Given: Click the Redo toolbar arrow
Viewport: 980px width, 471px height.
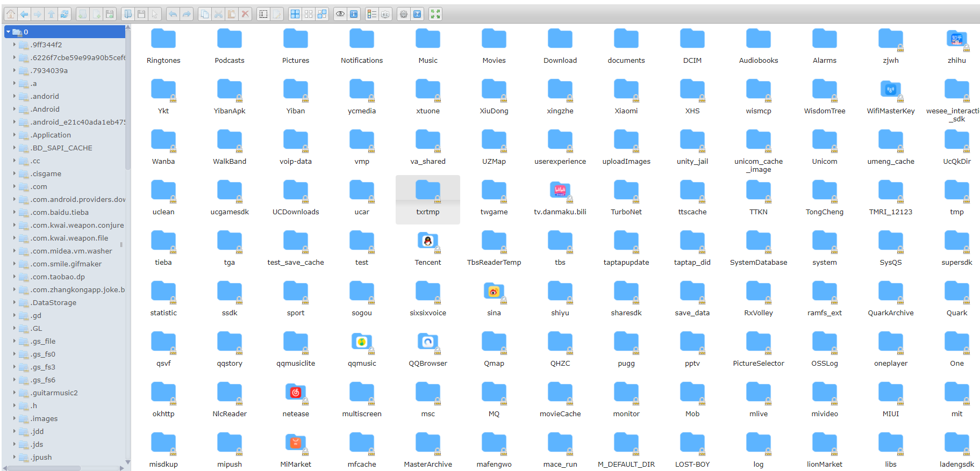Looking at the screenshot, I should pos(186,14).
